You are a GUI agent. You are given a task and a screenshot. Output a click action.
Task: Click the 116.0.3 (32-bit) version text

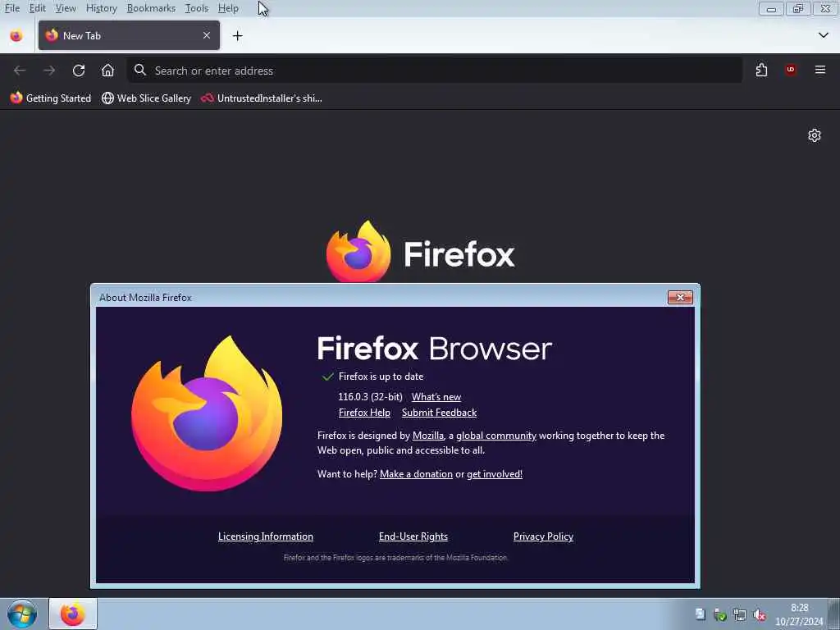click(x=370, y=397)
